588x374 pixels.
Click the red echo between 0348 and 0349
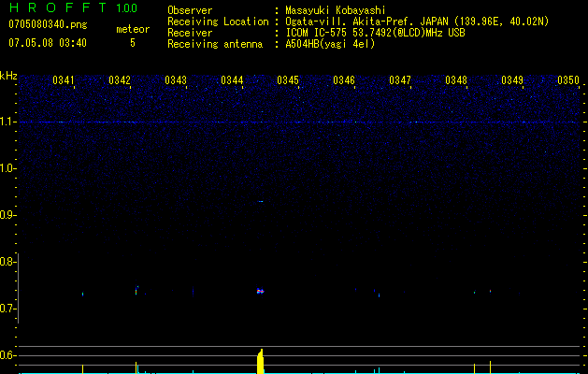[x=490, y=291]
